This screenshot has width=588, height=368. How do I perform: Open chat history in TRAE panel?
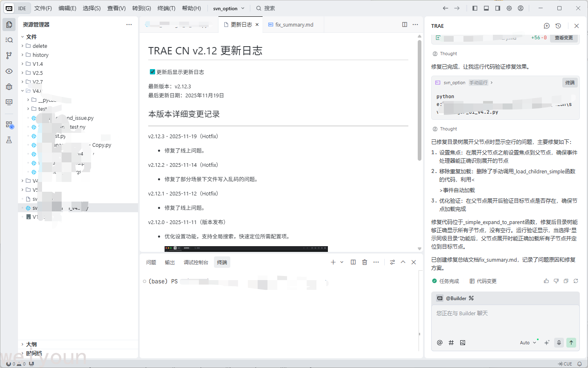click(558, 26)
